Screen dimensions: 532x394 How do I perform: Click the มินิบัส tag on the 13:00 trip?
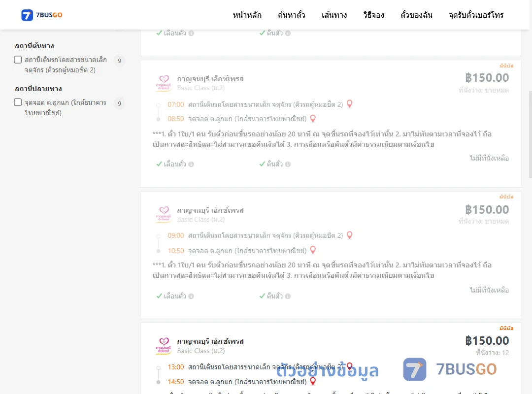pyautogui.click(x=506, y=328)
